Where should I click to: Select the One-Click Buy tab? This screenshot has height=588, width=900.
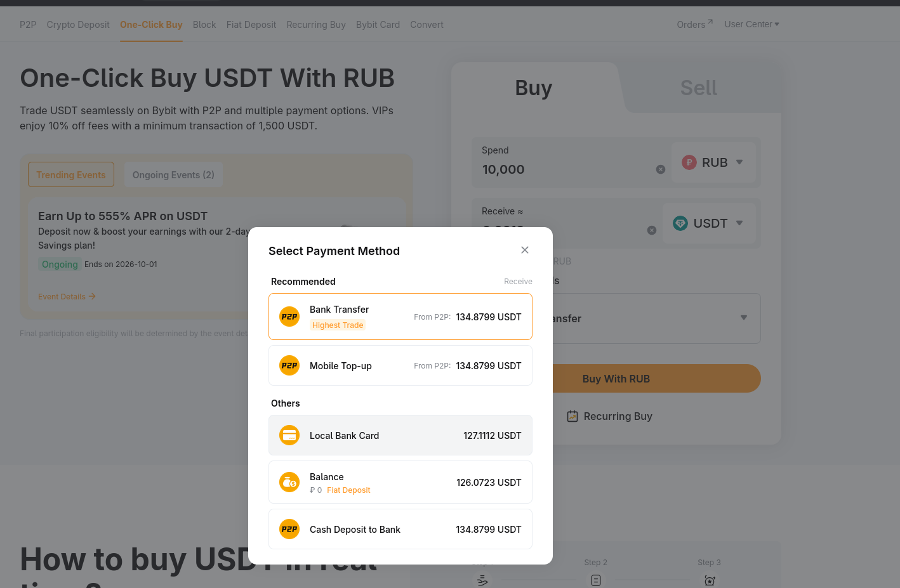point(151,25)
